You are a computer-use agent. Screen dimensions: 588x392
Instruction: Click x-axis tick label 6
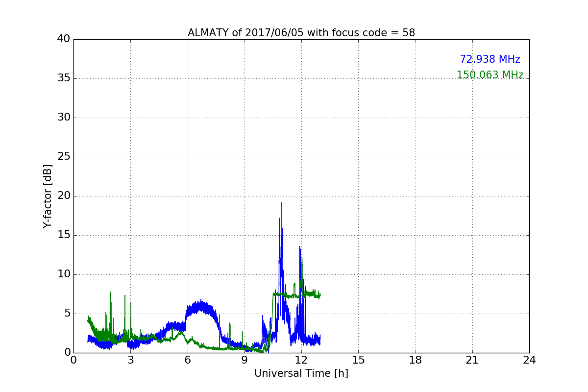tap(188, 360)
